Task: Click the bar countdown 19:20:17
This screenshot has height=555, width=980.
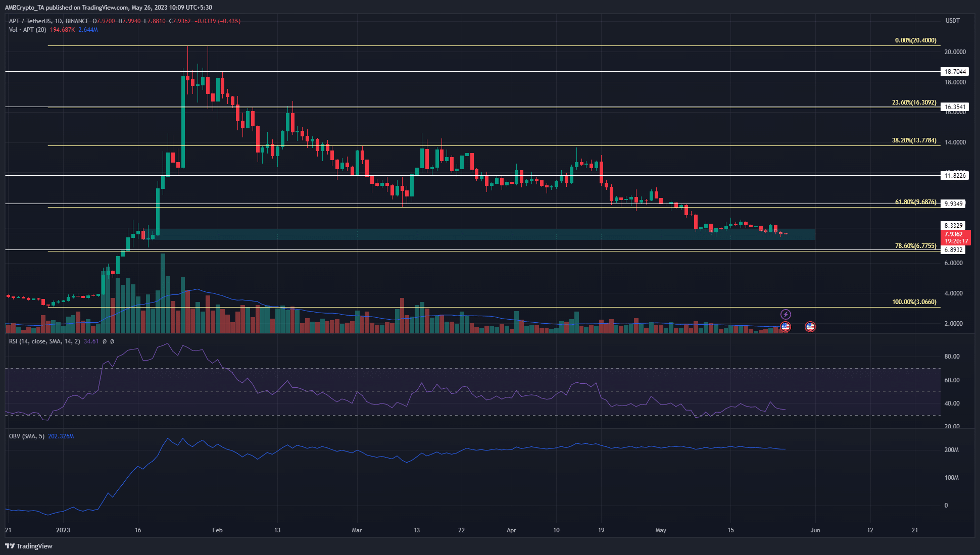Action: pyautogui.click(x=956, y=241)
